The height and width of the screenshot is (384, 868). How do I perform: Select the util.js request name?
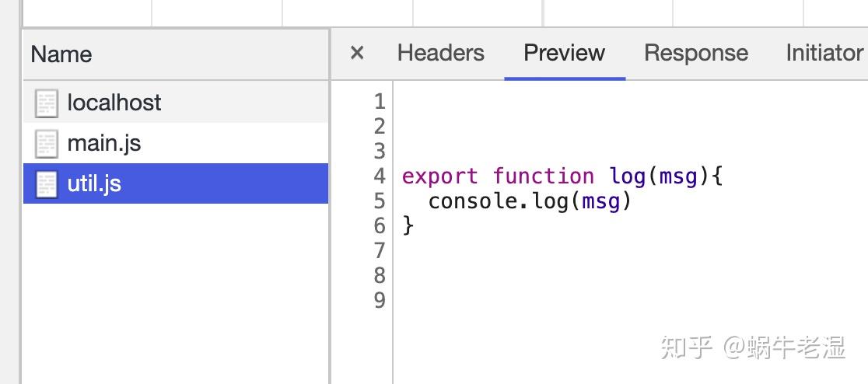[x=94, y=184]
